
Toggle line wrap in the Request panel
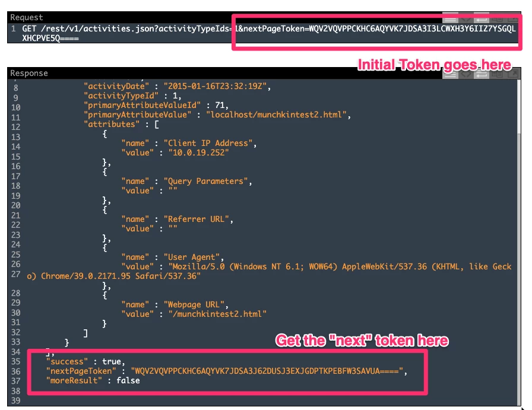point(481,18)
